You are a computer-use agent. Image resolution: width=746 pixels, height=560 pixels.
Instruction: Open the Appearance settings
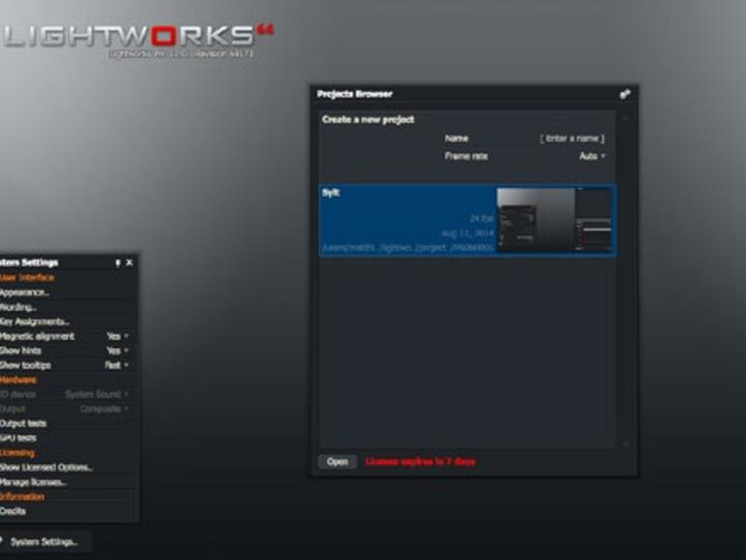coord(25,293)
